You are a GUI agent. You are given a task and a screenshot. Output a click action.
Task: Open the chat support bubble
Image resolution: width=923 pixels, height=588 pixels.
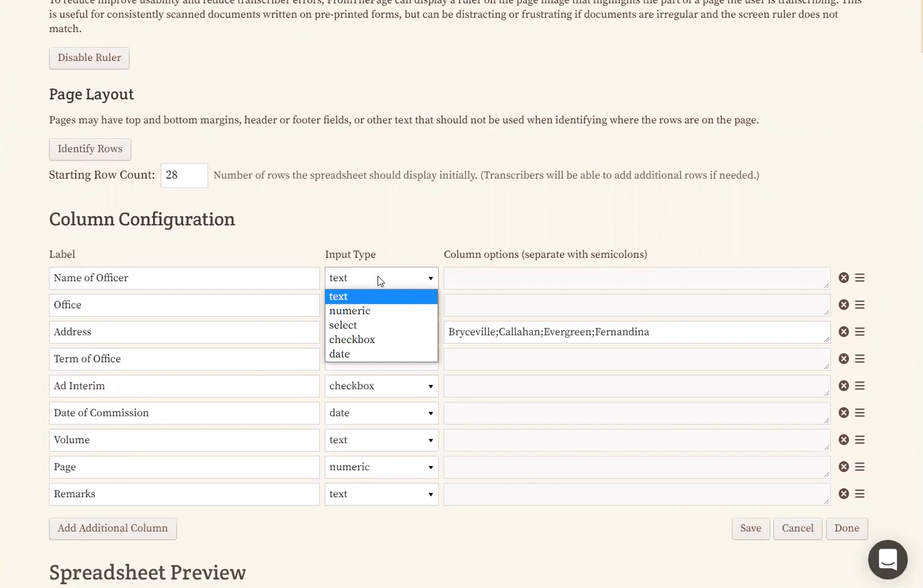point(887,559)
